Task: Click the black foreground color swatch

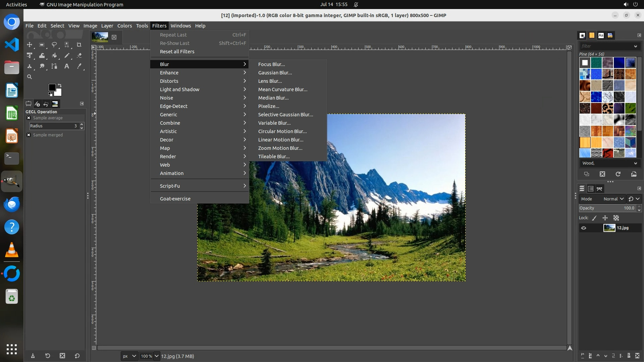Action: pyautogui.click(x=52, y=87)
